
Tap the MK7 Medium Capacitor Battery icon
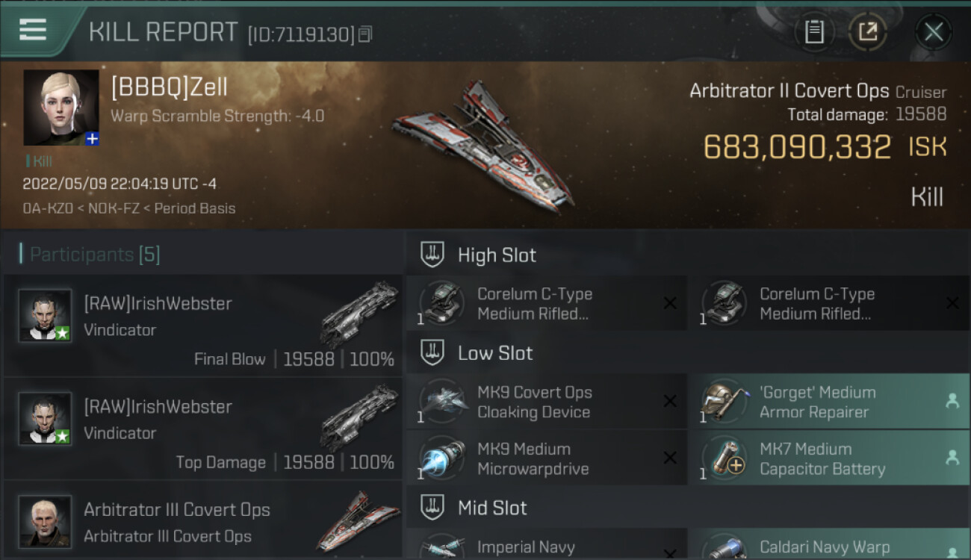pos(725,458)
